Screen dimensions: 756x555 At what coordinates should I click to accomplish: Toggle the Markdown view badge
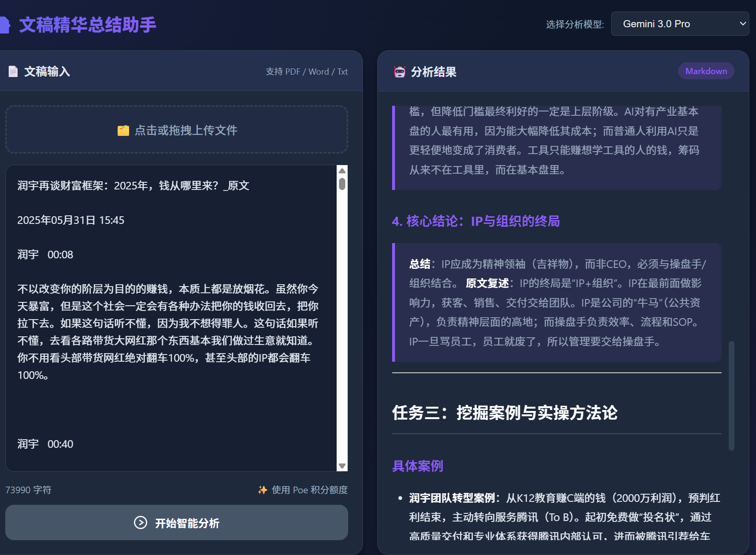pyautogui.click(x=706, y=71)
